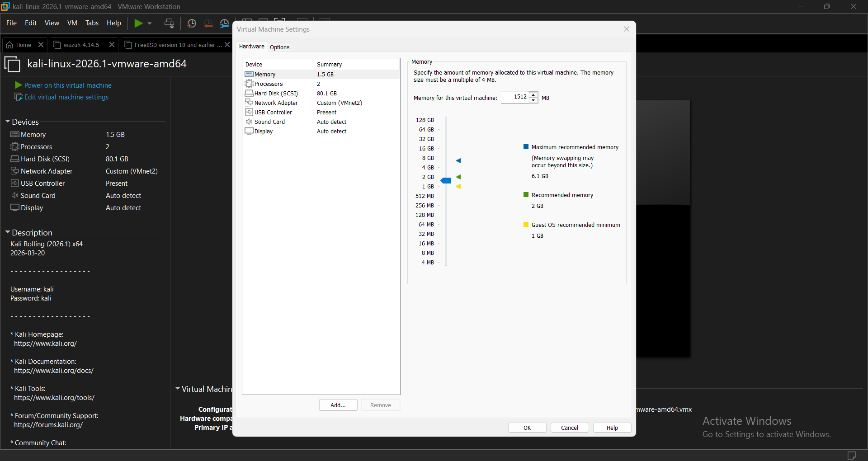Click the Network Adapter icon in Devices panel
This screenshot has height=461, width=868.
point(15,171)
